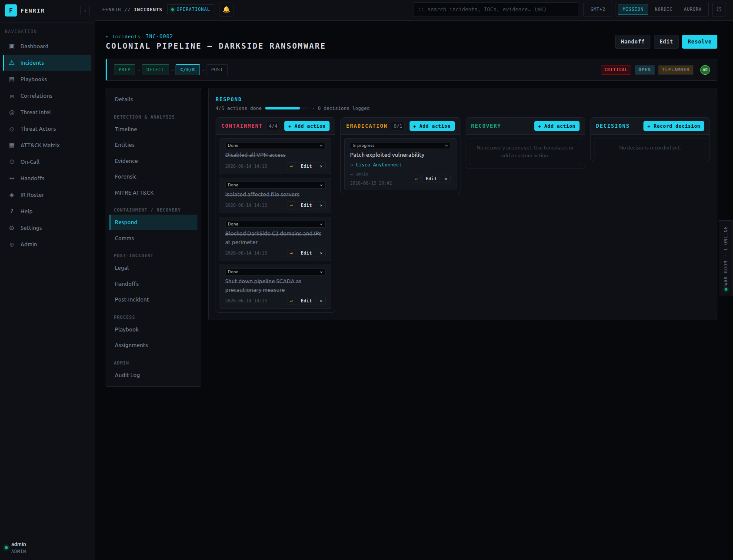Click the Resolve button
The height and width of the screenshot is (560, 733).
[700, 42]
